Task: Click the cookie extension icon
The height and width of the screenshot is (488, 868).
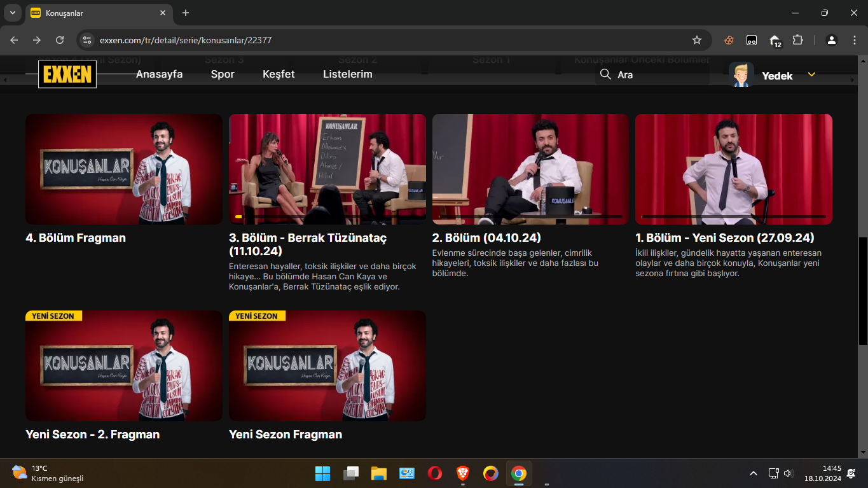Action: tap(729, 40)
